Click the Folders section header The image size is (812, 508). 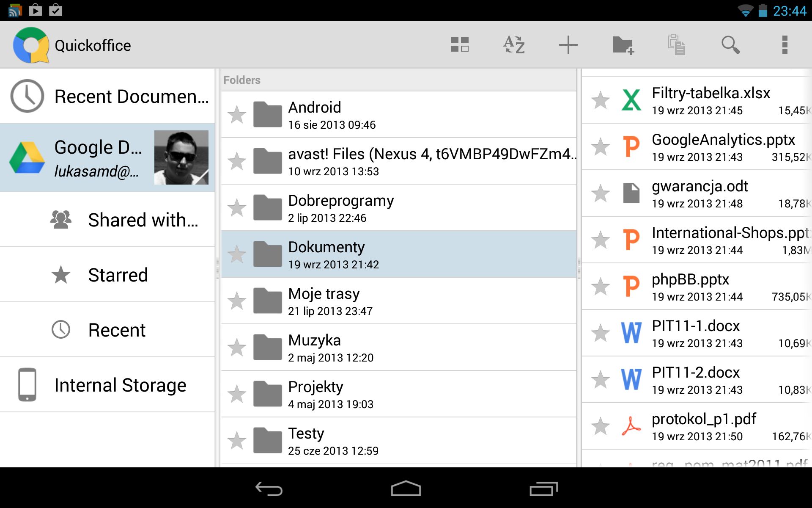point(399,80)
